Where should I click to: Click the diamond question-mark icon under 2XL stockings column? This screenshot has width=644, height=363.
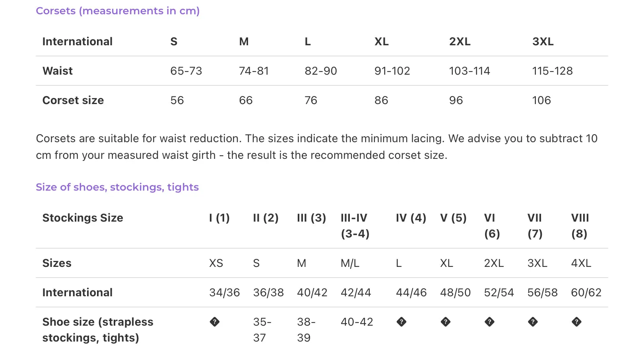[x=489, y=322]
